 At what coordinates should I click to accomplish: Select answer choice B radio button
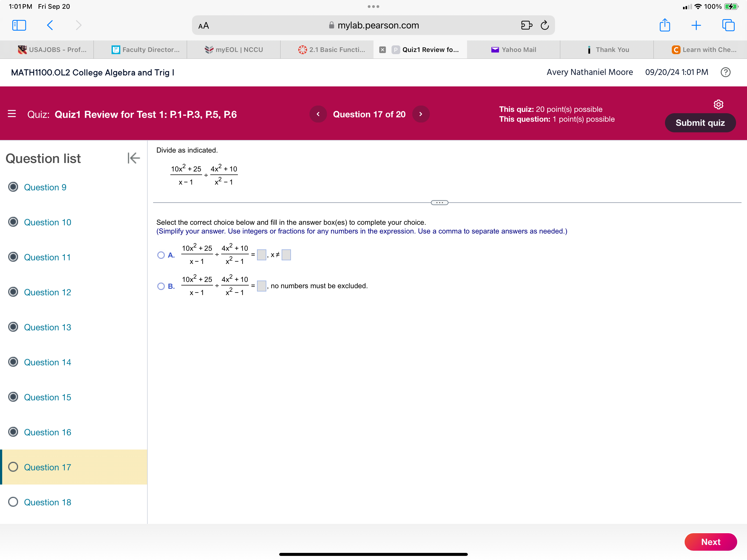pyautogui.click(x=161, y=286)
